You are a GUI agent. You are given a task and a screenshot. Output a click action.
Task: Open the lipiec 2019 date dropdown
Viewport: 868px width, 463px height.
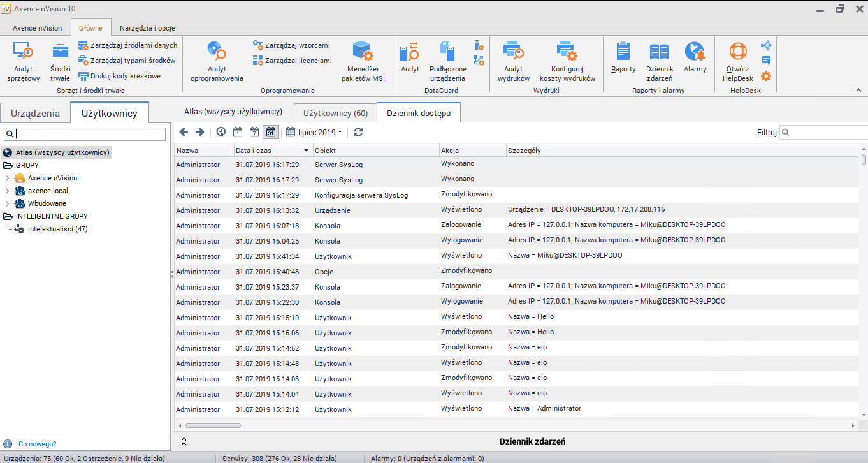pyautogui.click(x=314, y=132)
